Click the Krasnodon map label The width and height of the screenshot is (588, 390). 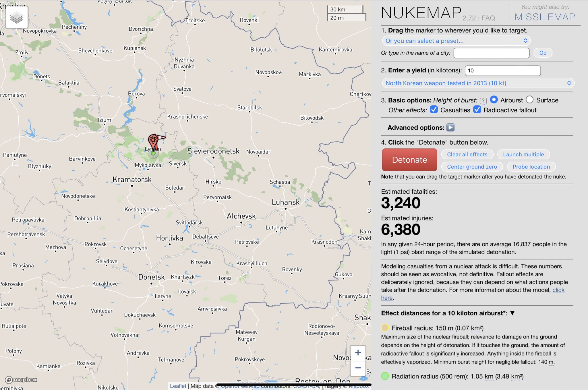pos(324,242)
